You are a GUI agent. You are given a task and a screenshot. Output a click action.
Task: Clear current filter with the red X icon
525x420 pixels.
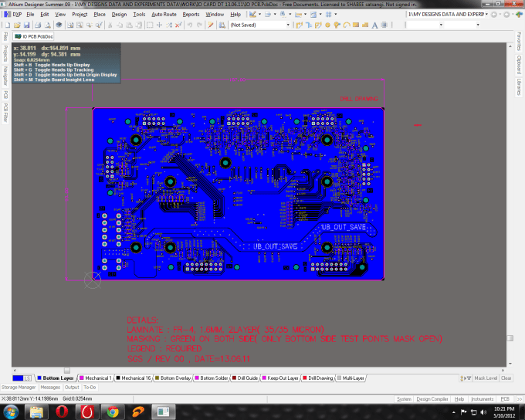(179, 25)
